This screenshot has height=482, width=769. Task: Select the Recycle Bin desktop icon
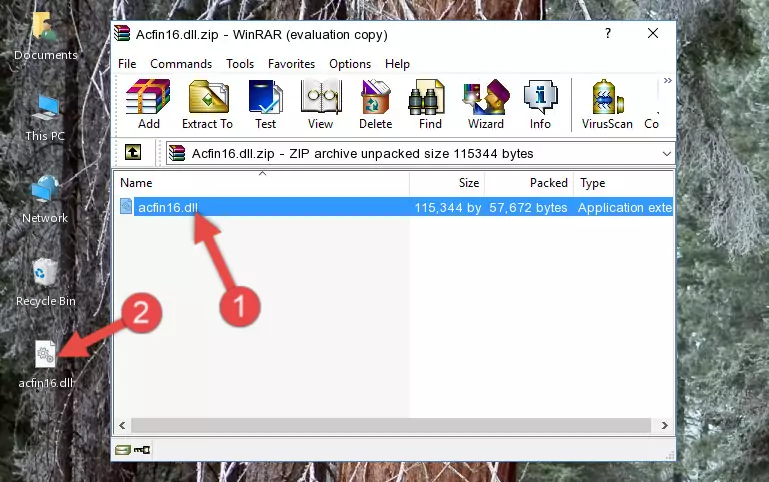(x=45, y=282)
